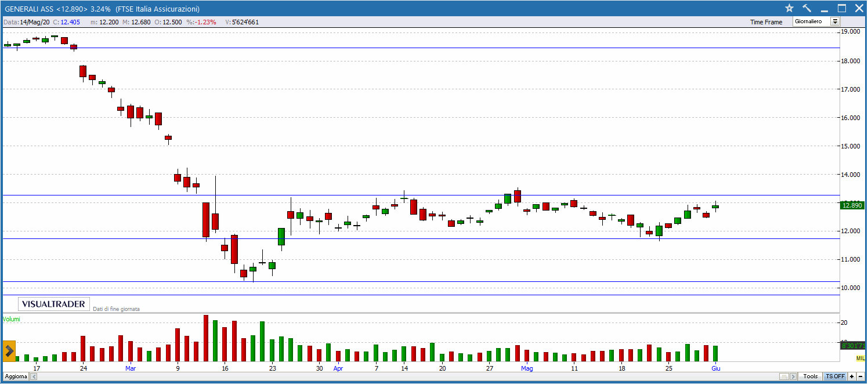Click the yellow MIL unit label
Viewport: 868px width, 384px height.
860,358
